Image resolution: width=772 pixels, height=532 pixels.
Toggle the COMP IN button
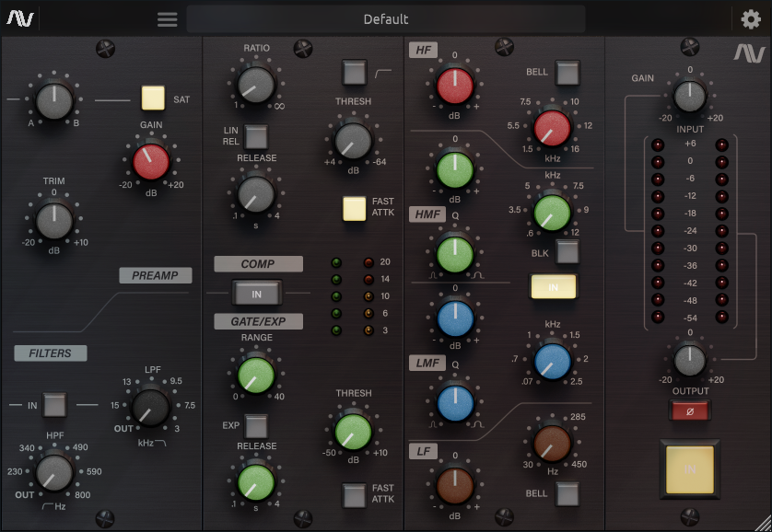pyautogui.click(x=257, y=293)
